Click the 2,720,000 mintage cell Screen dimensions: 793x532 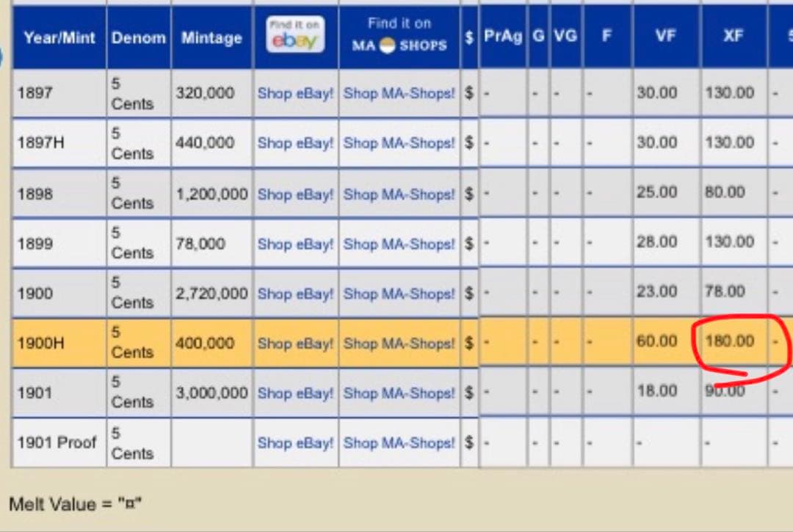pyautogui.click(x=211, y=293)
